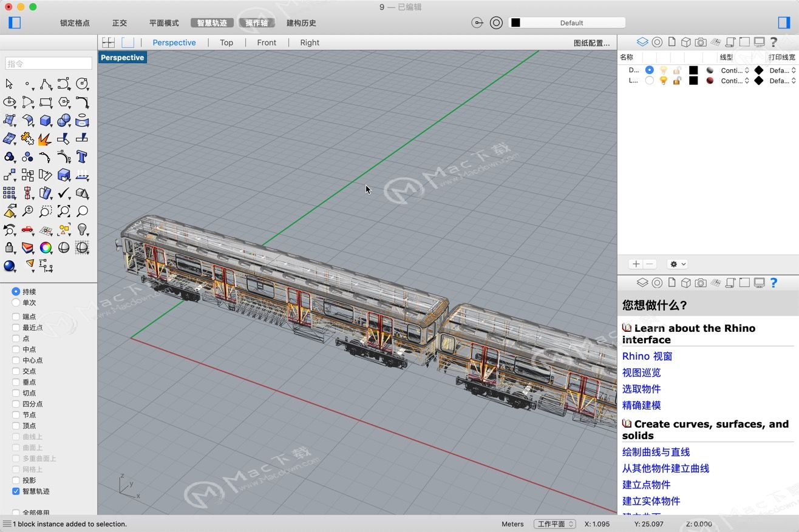Image resolution: width=799 pixels, height=532 pixels.
Task: Open the color wheel tool
Action: pyautogui.click(x=46, y=247)
